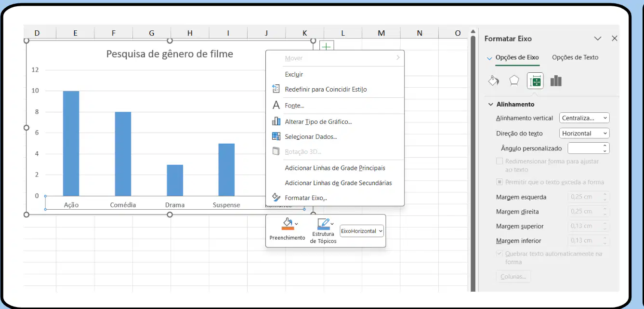
Task: Collapse the Alinhamento section
Action: 491,104
